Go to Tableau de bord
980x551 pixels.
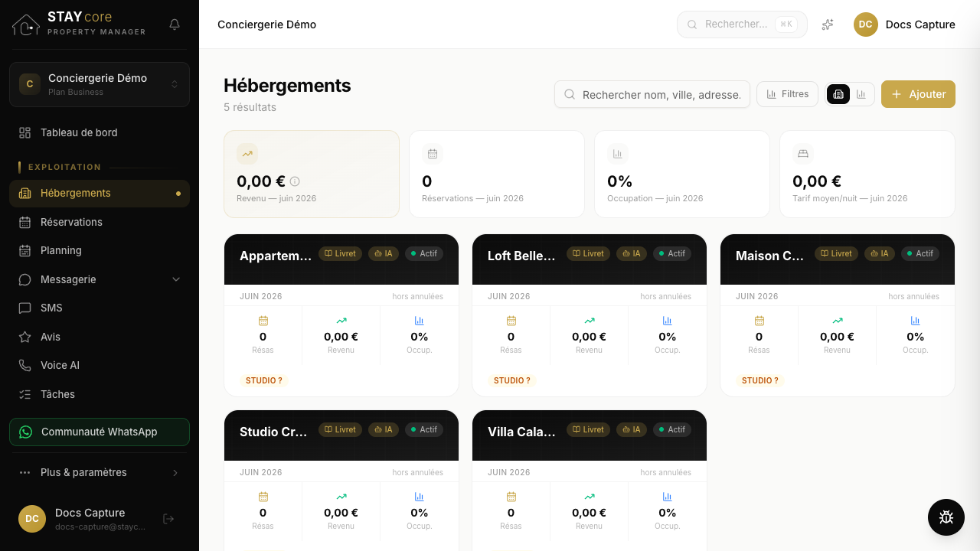tap(100, 132)
